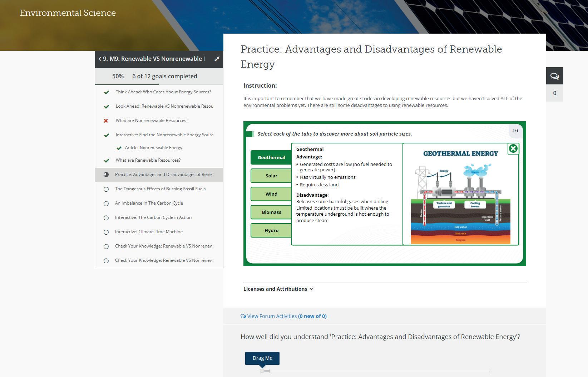Open What are Nonrenewable Resources lesson
The image size is (588, 377).
tap(152, 121)
